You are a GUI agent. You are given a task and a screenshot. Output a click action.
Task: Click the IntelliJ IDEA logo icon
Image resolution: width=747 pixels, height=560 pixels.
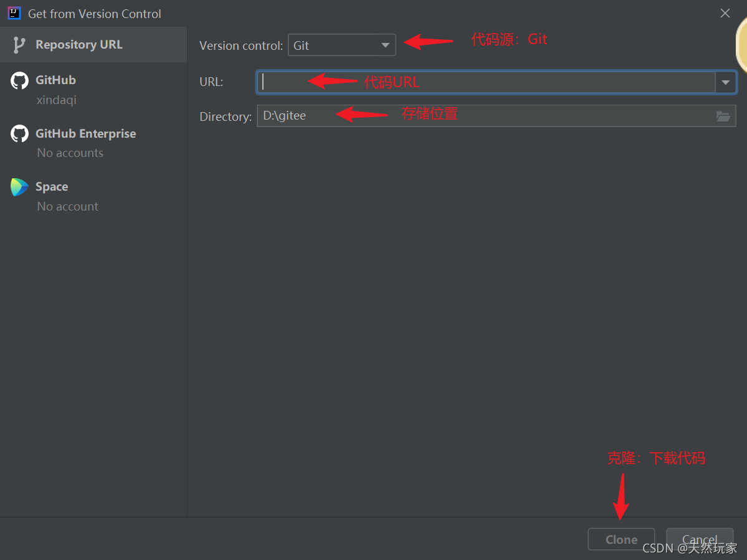pos(14,12)
